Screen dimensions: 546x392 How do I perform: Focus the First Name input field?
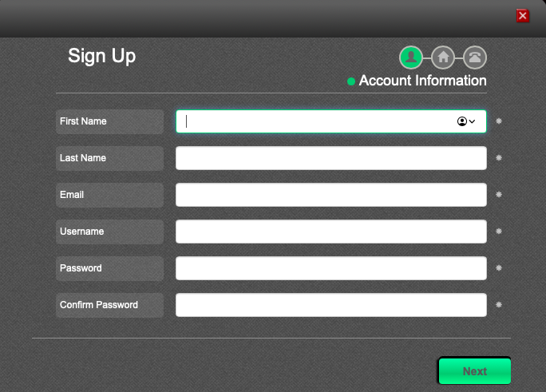point(330,121)
